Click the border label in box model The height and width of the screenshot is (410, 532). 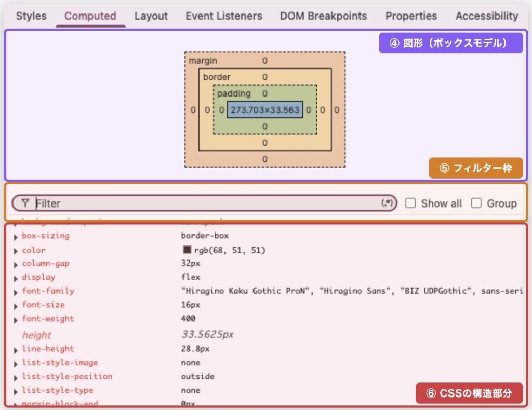217,77
